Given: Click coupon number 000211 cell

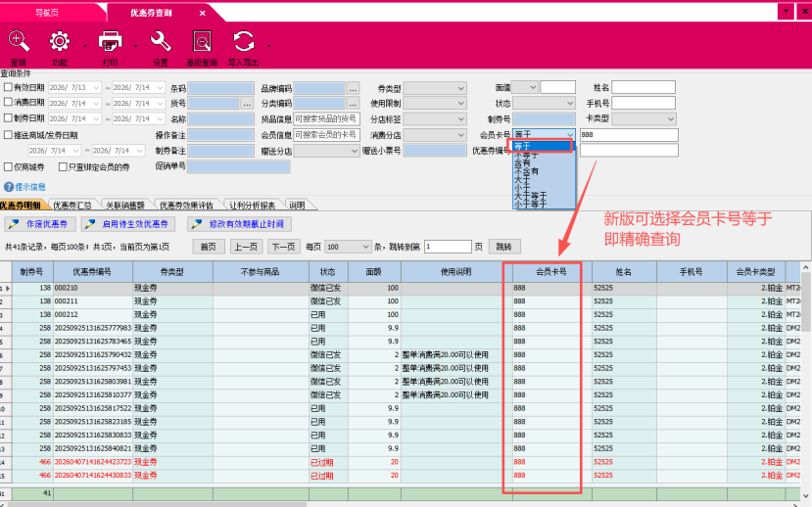Looking at the screenshot, I should coord(93,301).
